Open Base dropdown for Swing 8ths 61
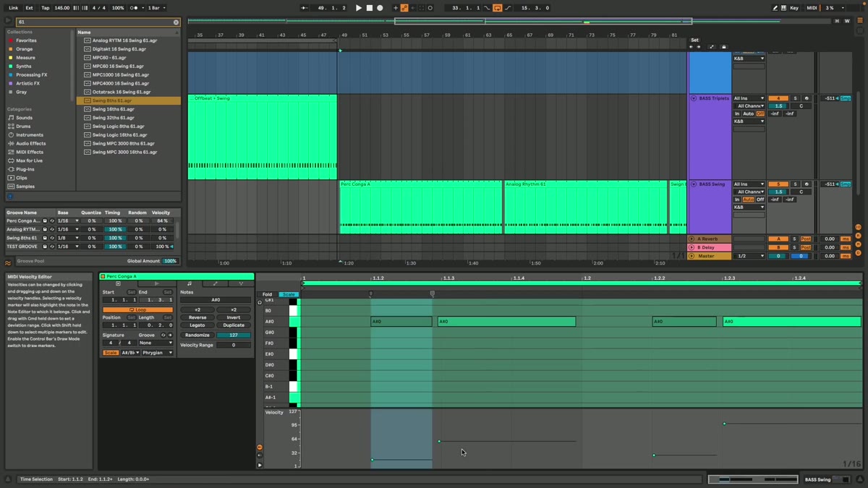The width and height of the screenshot is (868, 488). click(x=68, y=238)
